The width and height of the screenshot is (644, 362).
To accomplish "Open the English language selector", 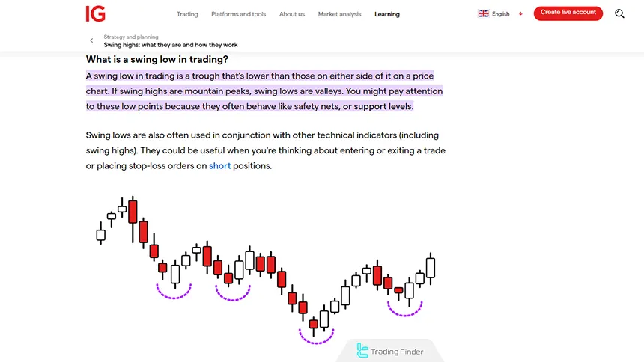I will pos(500,14).
